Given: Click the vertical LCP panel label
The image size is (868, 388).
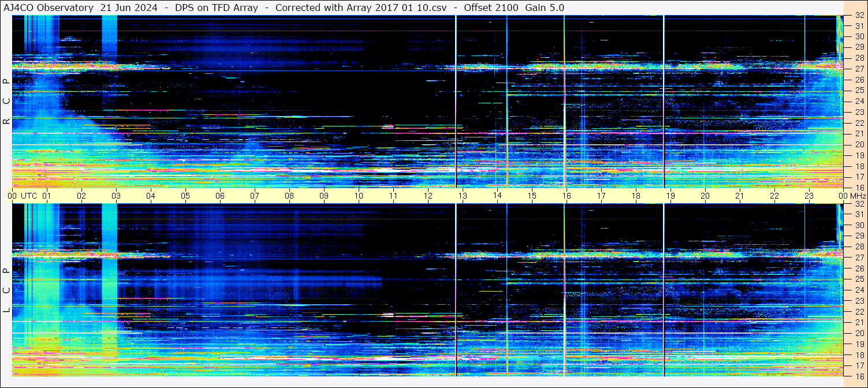Looking at the screenshot, I should [x=6, y=290].
